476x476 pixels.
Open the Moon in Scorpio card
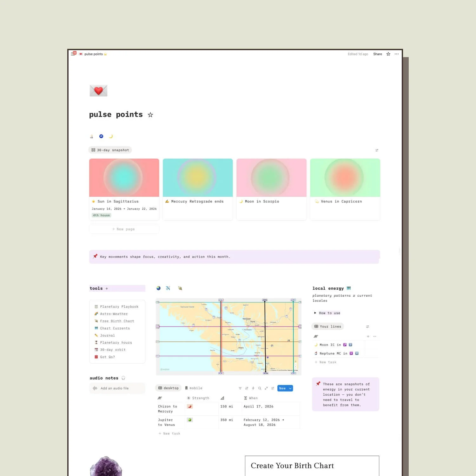point(271,189)
